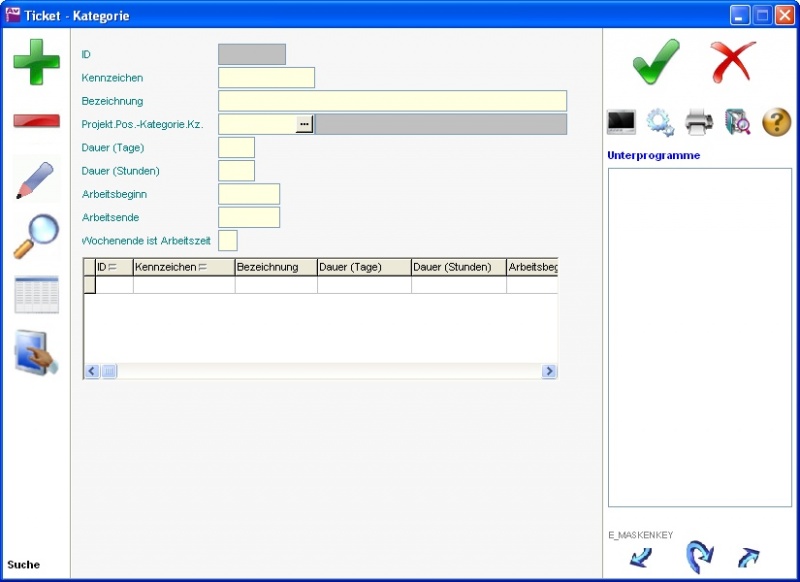Toggle Wochenende ist Arbeitszeit checkbox
This screenshot has height=582, width=800.
pyautogui.click(x=228, y=241)
